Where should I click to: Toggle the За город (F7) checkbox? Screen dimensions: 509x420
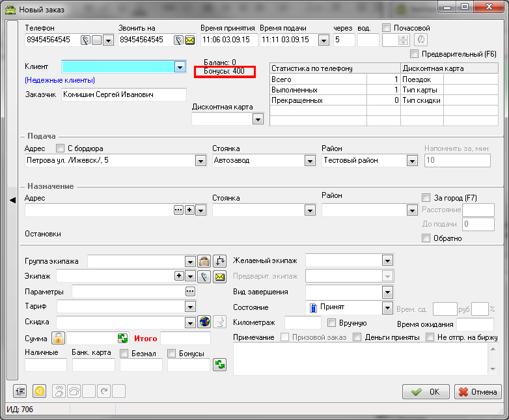coord(426,197)
